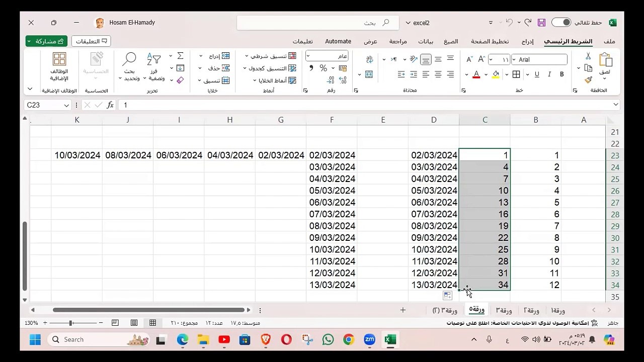The image size is (644, 362).
Task: Toggle Underline formatting
Action: (x=537, y=74)
